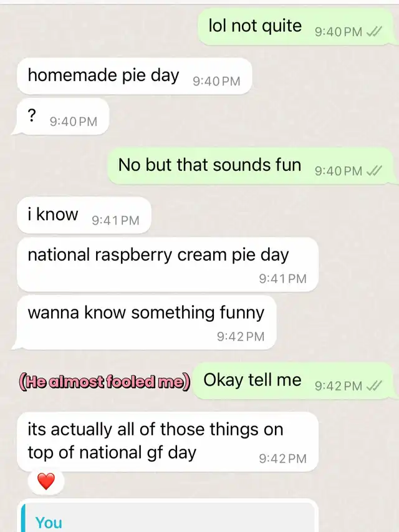
Task: Tap 9:42 PM timestamp under 'wanna know something funny'
Action: coord(241,337)
